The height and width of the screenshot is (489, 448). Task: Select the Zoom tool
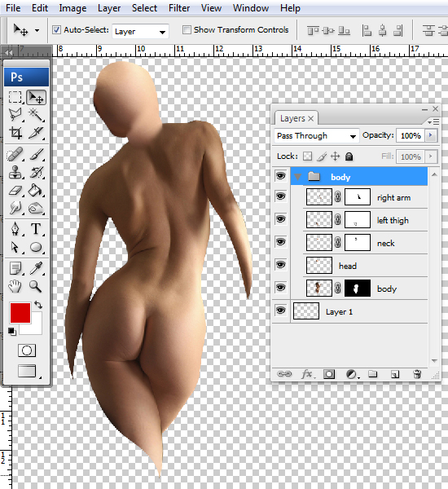coord(36,286)
